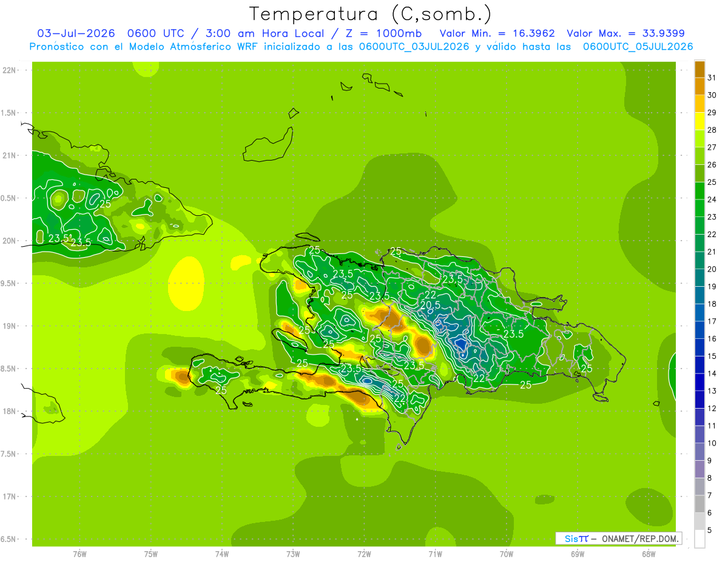Click the '20.5' contour label
Image resolution: width=728 pixels, height=562 pixels.
point(430,304)
